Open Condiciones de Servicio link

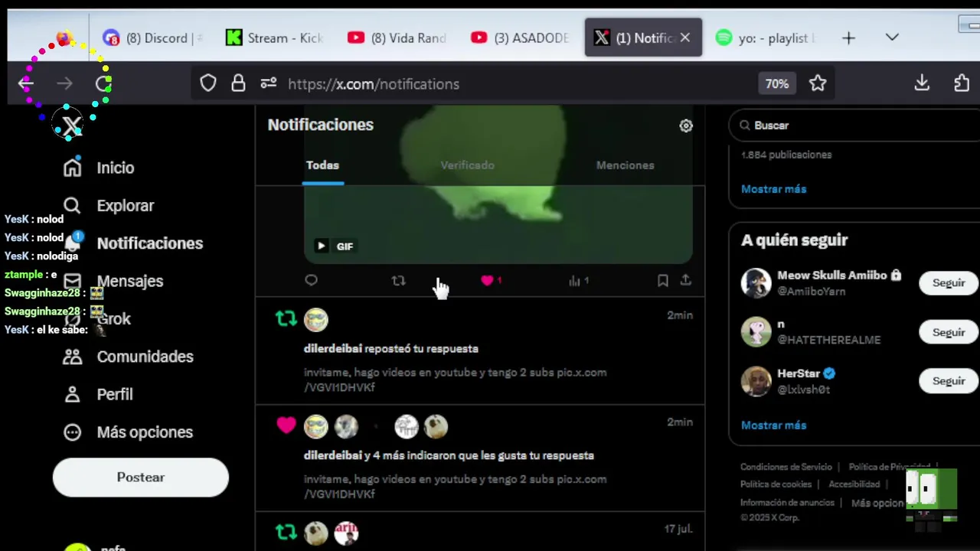point(786,467)
